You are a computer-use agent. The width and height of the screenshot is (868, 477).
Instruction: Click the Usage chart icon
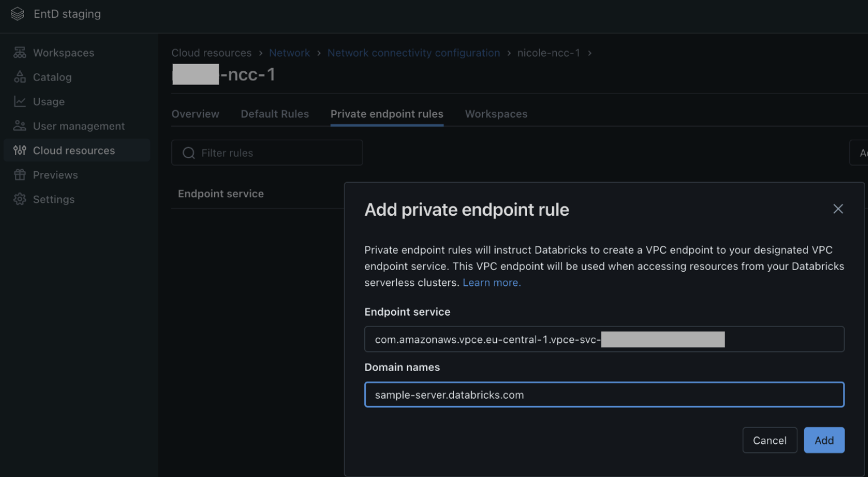click(x=20, y=102)
